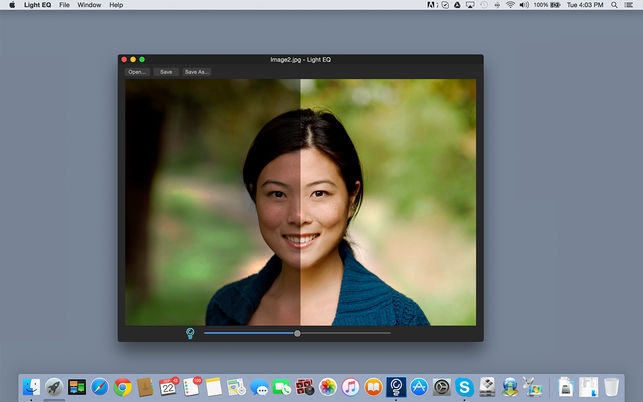Click the Open... button
Image resolution: width=643 pixels, height=402 pixels.
point(137,72)
